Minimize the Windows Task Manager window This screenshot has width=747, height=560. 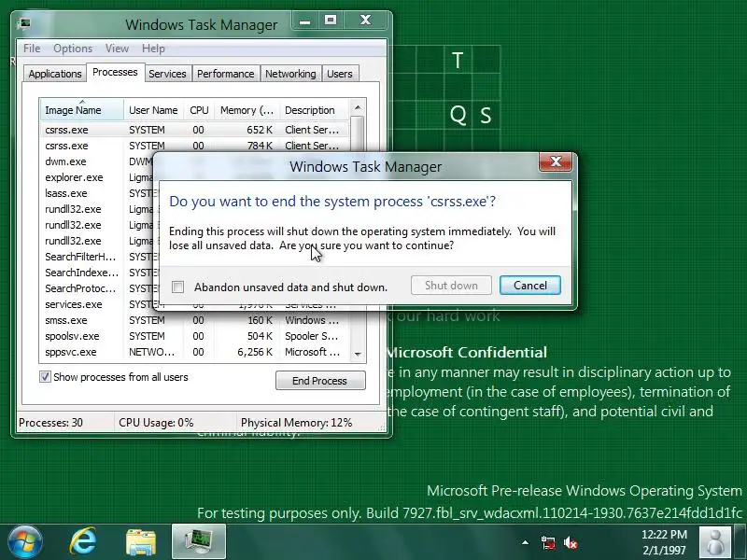pyautogui.click(x=305, y=21)
